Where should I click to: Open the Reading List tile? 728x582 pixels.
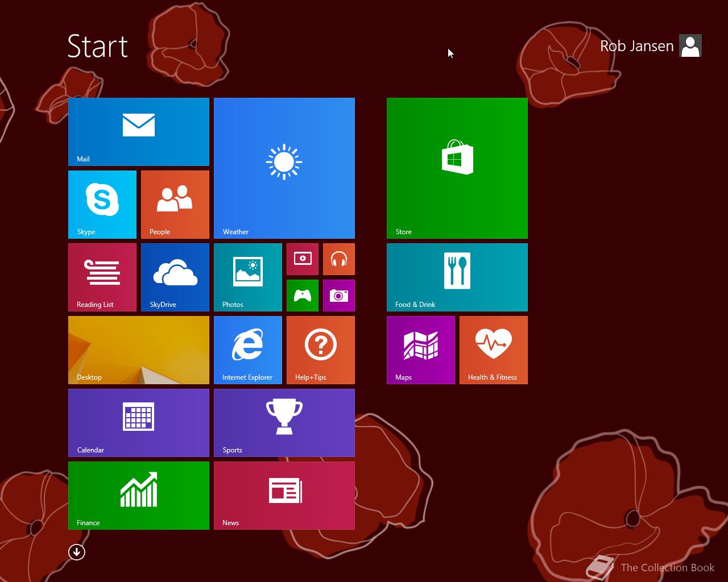point(102,277)
